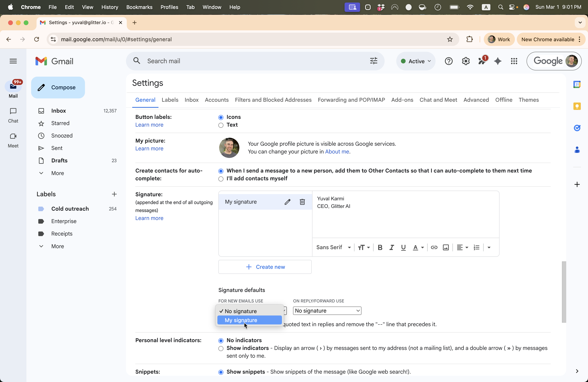Select Text for button labels
The width and height of the screenshot is (588, 382).
[x=221, y=125]
